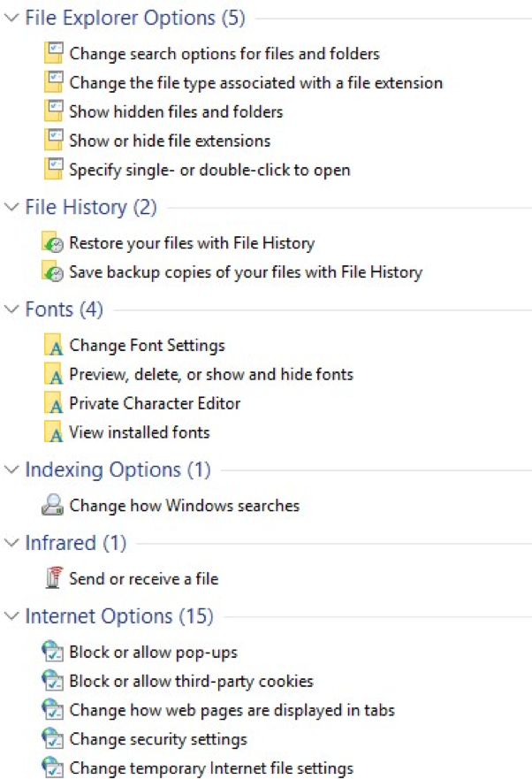
Task: Open Specify single- or double-click to open
Action: coord(210,170)
